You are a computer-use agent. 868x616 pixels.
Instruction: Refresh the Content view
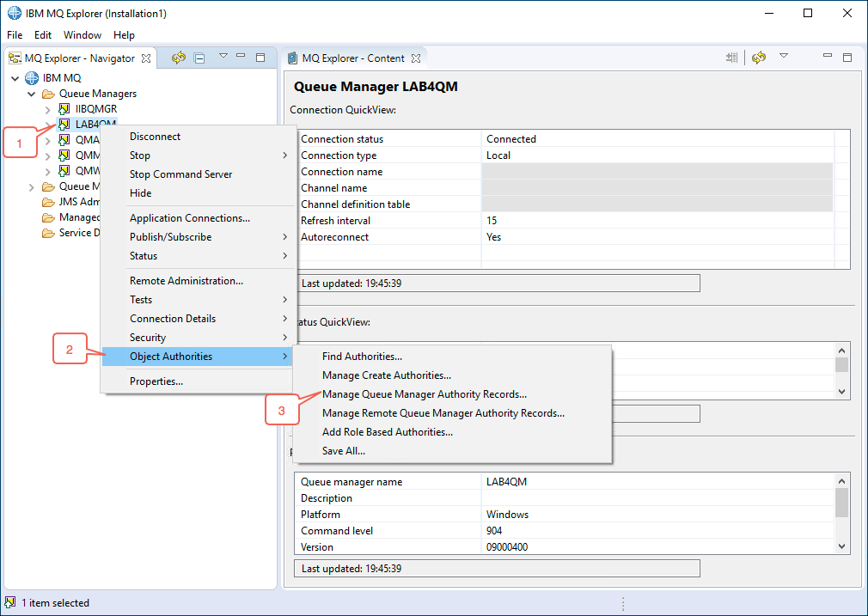click(759, 57)
